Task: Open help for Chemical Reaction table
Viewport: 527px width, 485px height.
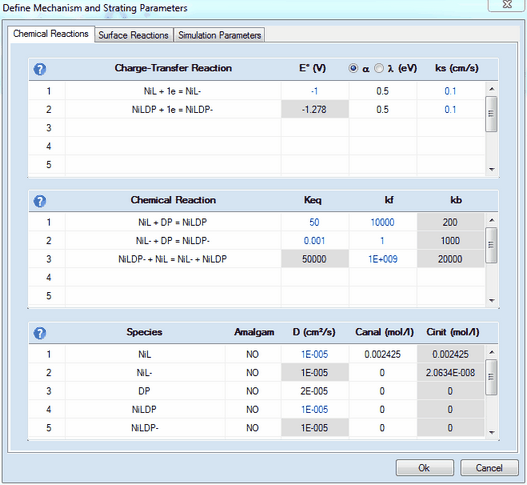Action: 40,201
